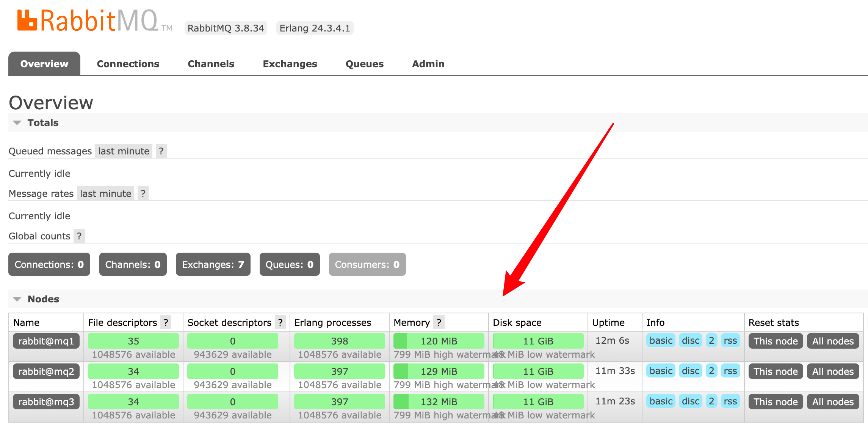Change the Message rates last minute range
The width and height of the screenshot is (868, 434).
click(105, 193)
